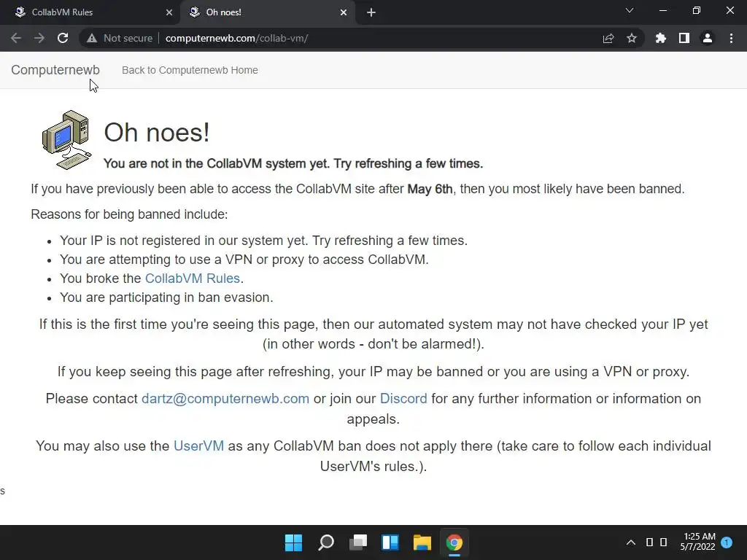Open the Chrome profile menu

click(708, 38)
